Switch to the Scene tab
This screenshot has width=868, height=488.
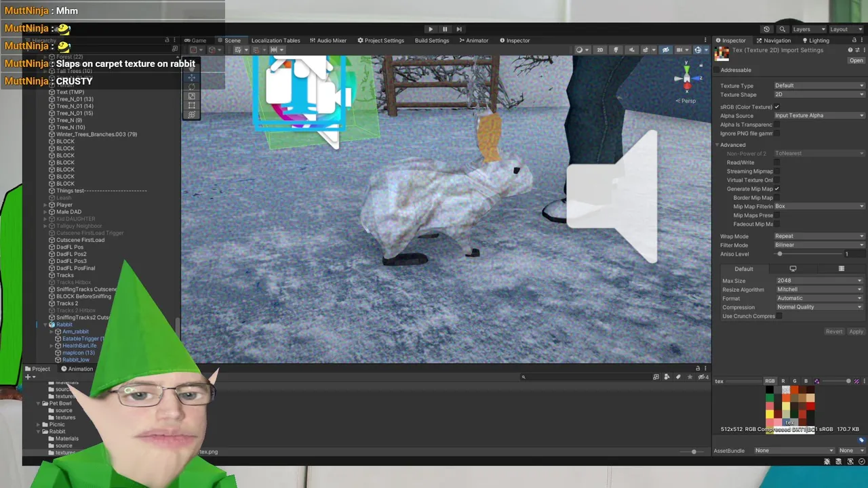pos(229,41)
